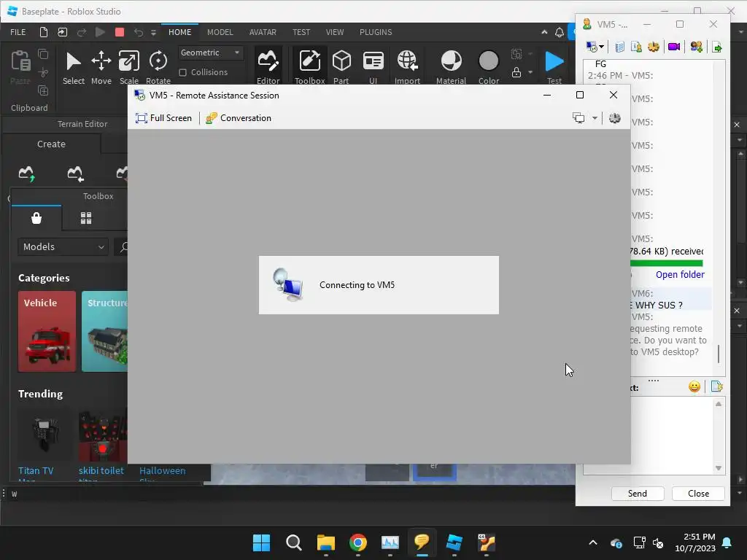Click the Open folder link
The height and width of the screenshot is (560, 747).
[680, 274]
